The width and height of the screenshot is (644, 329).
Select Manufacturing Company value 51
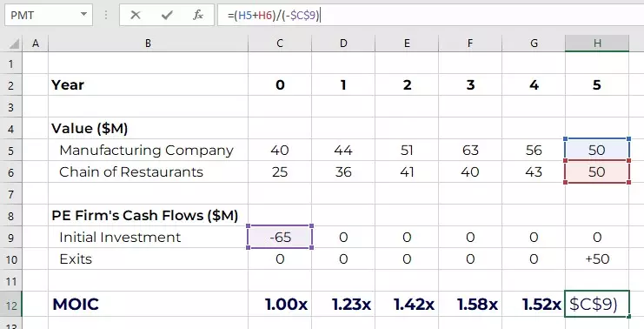point(407,150)
